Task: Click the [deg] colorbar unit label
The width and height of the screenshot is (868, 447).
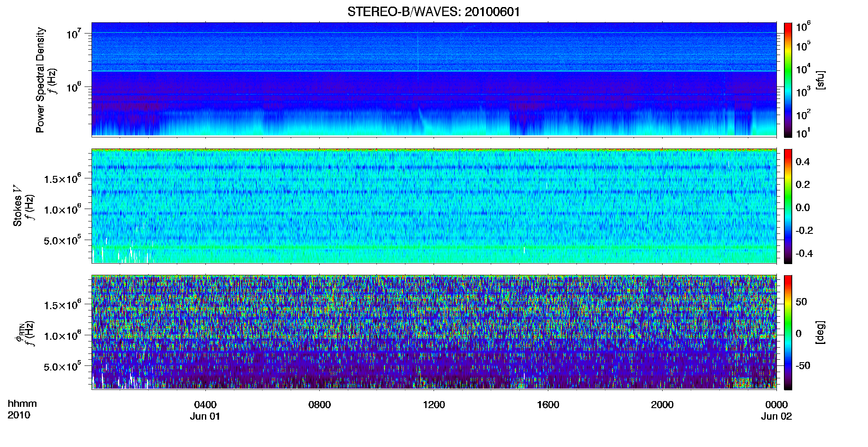Action: click(820, 332)
